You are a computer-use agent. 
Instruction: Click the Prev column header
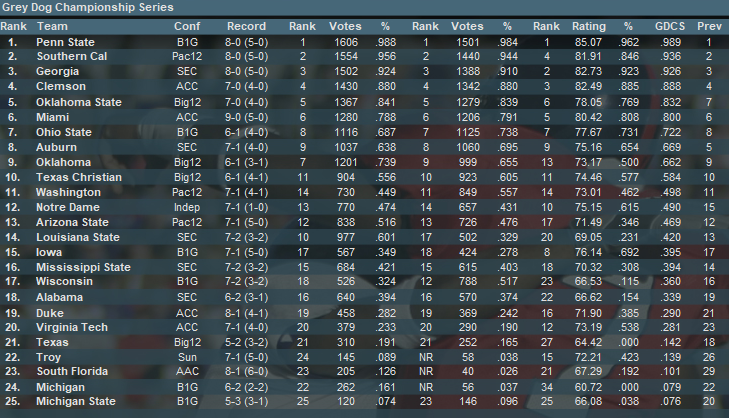click(709, 27)
